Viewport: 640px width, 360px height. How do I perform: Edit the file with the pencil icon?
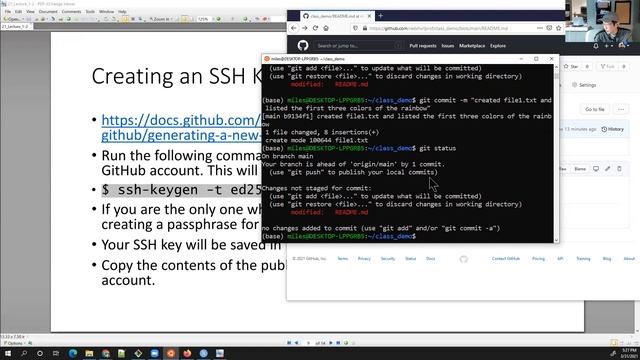click(x=608, y=169)
